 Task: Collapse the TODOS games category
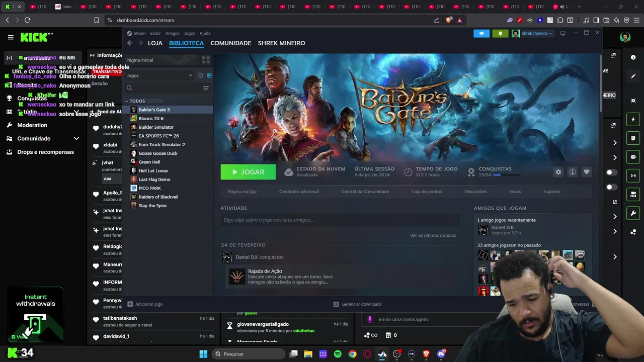127,101
